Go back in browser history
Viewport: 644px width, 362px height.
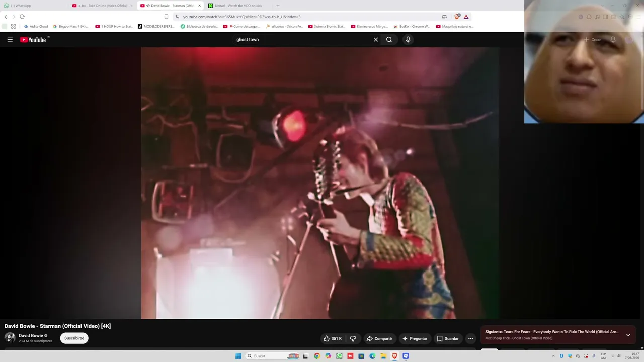tap(6, 17)
